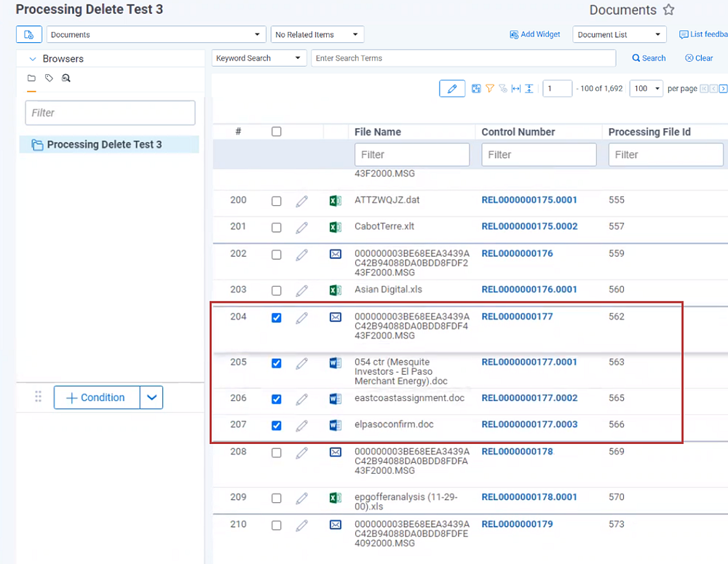Uncheck row 206 eastcoastassignment.doc checkbox
Screen dimensions: 728x564
pyautogui.click(x=276, y=399)
